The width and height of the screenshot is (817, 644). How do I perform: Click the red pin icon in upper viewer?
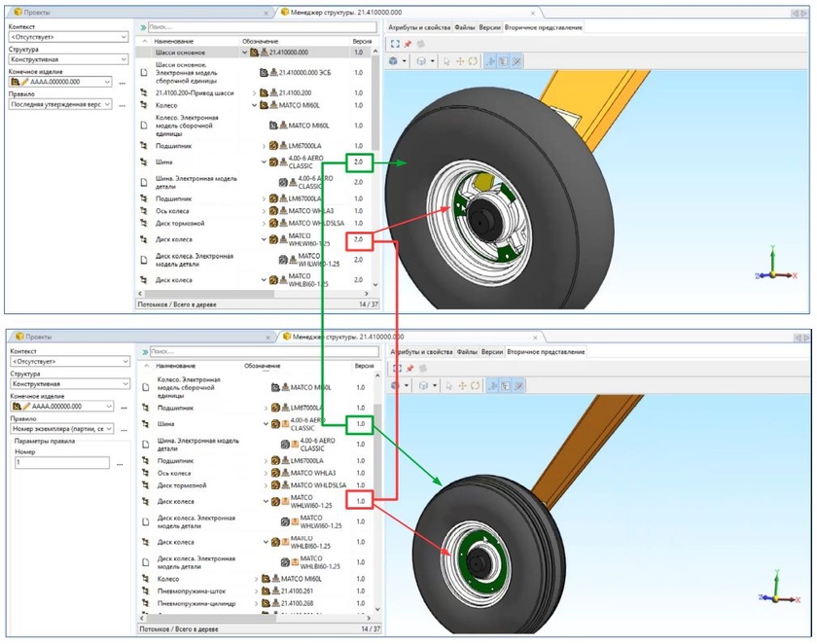[x=408, y=44]
